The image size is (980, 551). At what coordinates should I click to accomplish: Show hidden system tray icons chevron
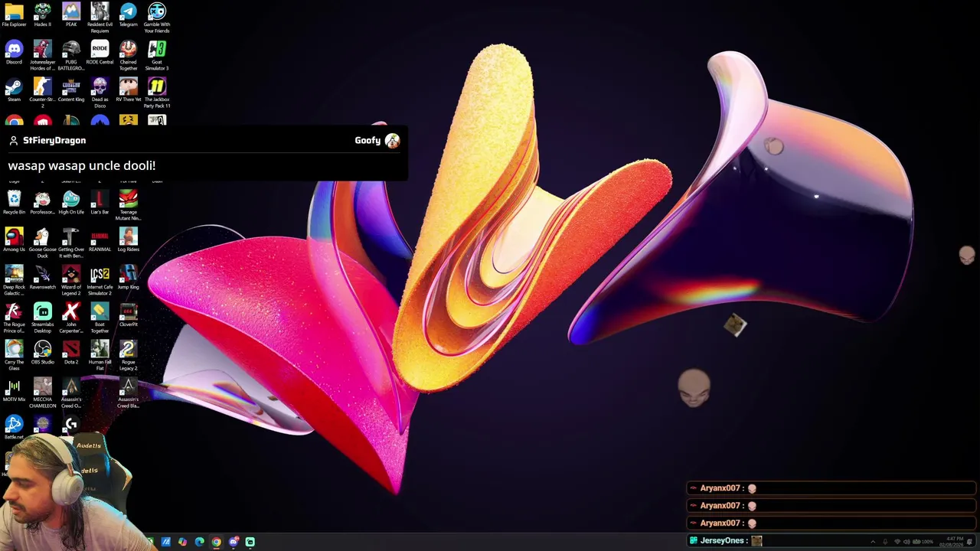[x=872, y=542]
